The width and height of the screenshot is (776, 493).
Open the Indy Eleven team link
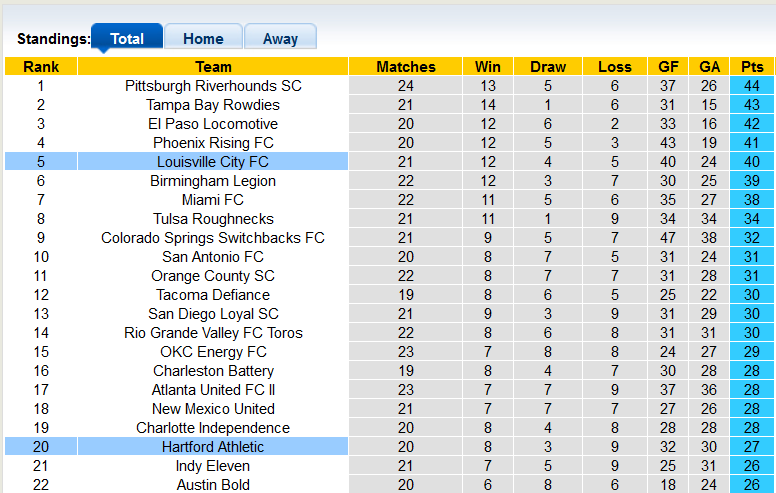(213, 466)
